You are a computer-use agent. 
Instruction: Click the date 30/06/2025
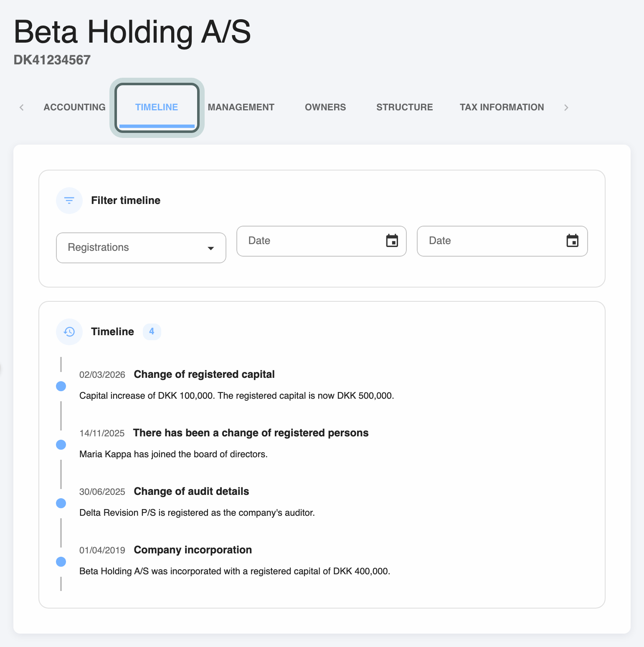click(102, 492)
